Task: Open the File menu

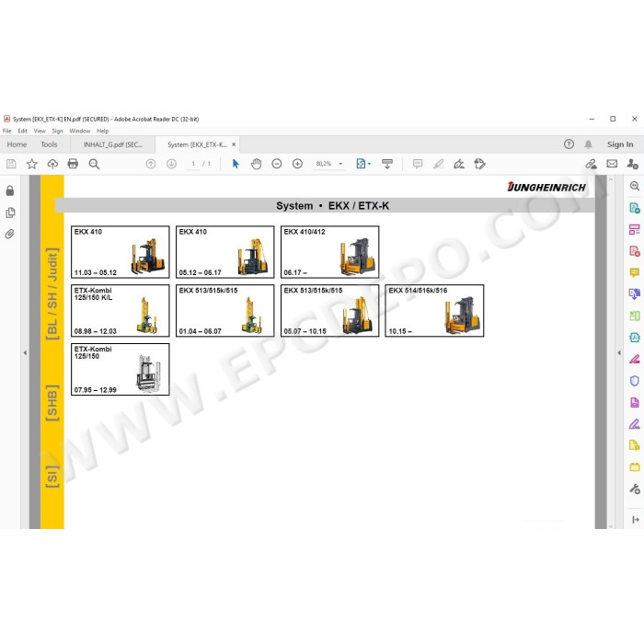Action: [7, 131]
